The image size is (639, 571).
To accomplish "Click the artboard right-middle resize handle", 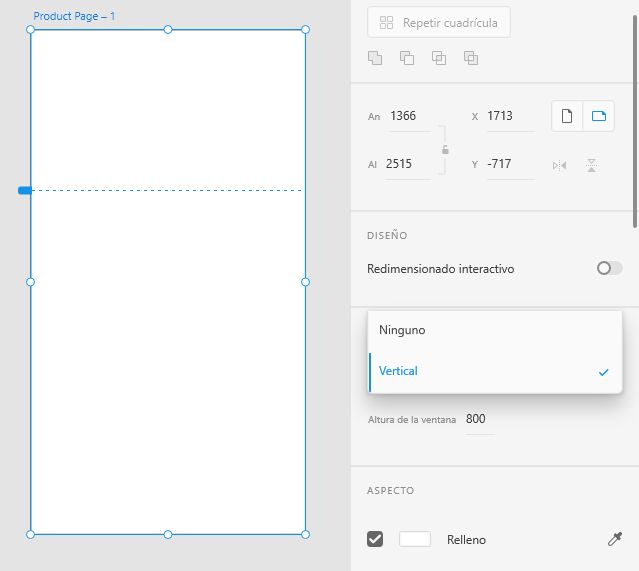I will point(305,282).
